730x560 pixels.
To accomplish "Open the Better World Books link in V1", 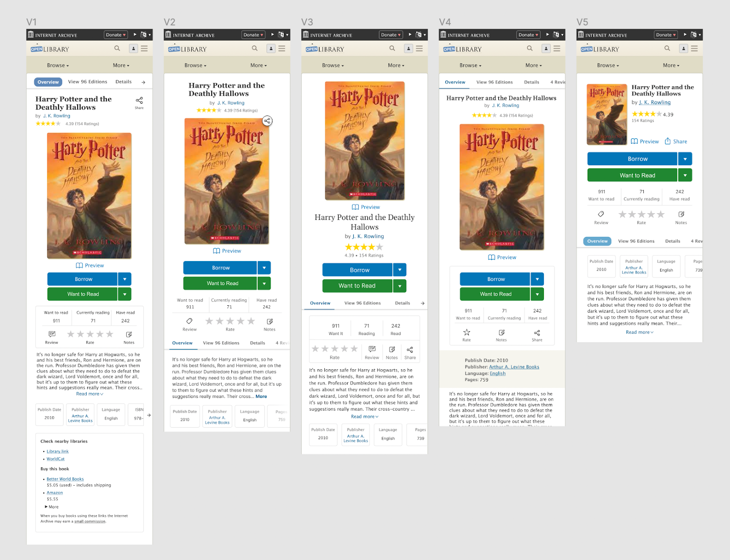I will [x=65, y=479].
